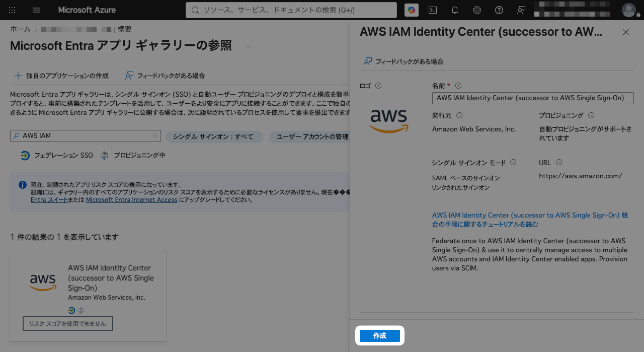644x352 pixels.
Task: Select the AWS IAM Identity Center result card
Action: (88, 296)
